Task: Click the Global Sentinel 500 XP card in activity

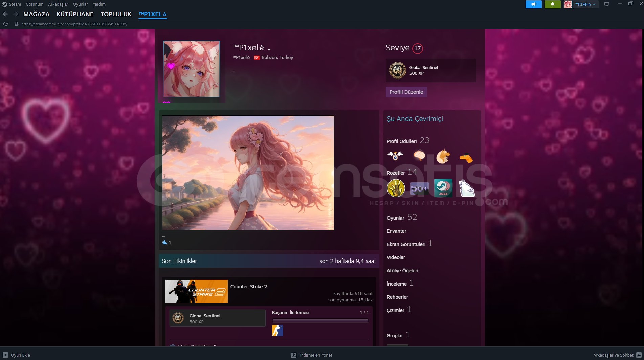Action: point(217,318)
